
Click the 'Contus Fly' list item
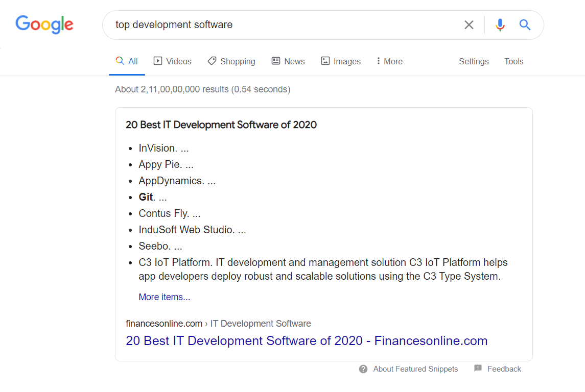pyautogui.click(x=170, y=213)
